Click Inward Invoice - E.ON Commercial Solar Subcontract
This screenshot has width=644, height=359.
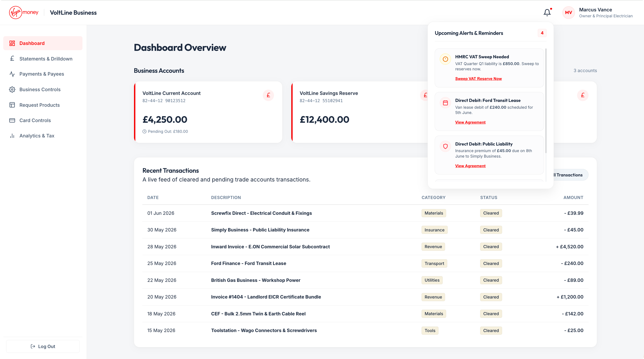click(x=365, y=247)
